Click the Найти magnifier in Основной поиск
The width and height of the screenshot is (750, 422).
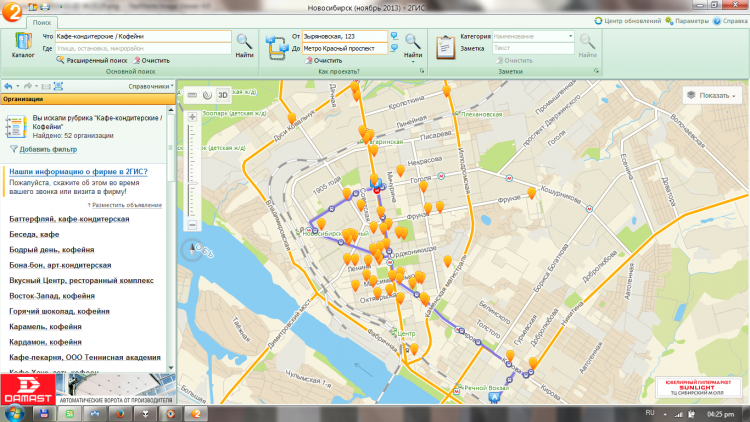coord(244,46)
